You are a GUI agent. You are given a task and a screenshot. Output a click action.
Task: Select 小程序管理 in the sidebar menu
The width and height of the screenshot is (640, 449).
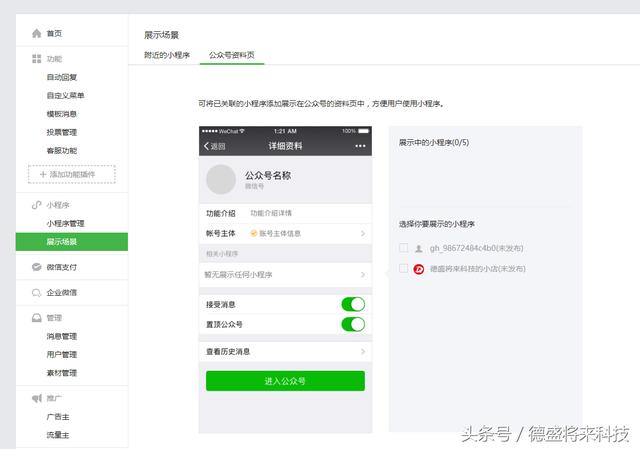coord(65,223)
